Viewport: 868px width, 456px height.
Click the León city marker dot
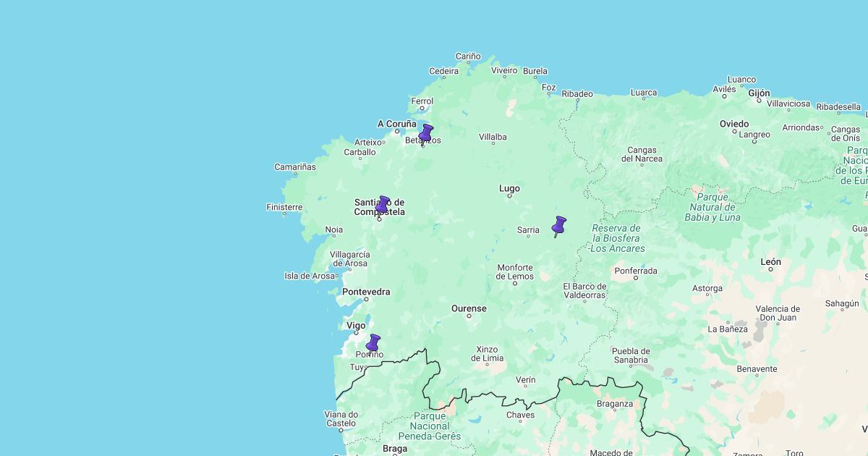coord(770,269)
